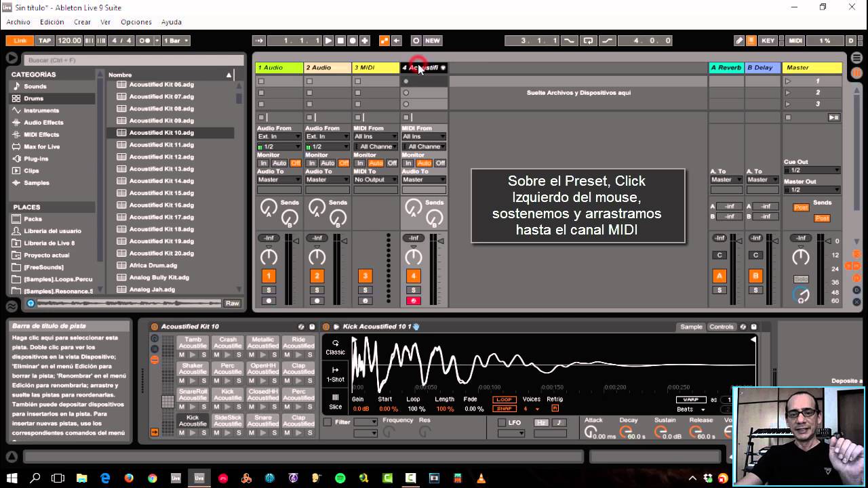Open the Opciones menu

point(136,22)
